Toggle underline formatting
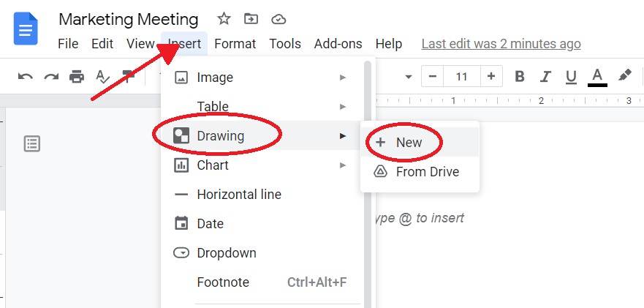Viewport: 644px width, 308px height. 571,77
